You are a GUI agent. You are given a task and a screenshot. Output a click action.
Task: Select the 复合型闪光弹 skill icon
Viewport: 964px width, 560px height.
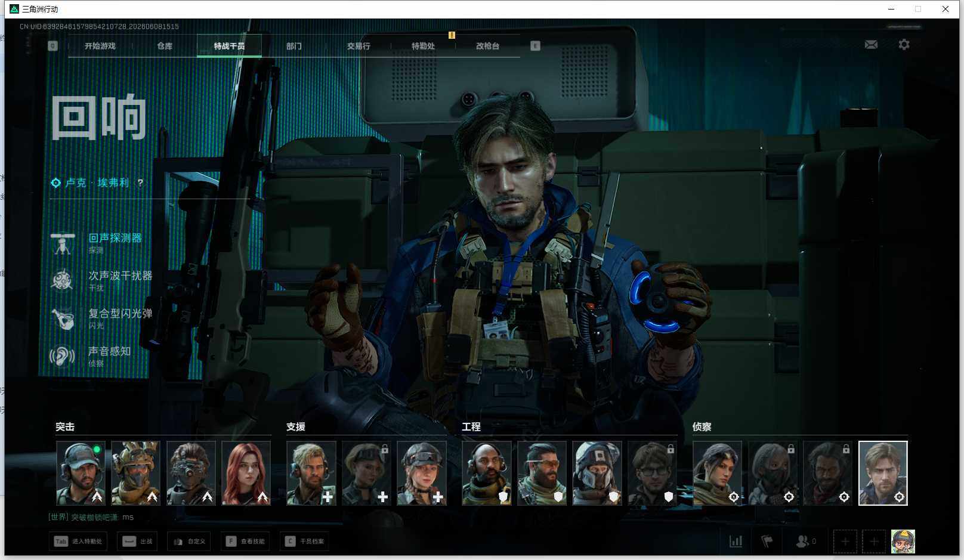point(63,318)
